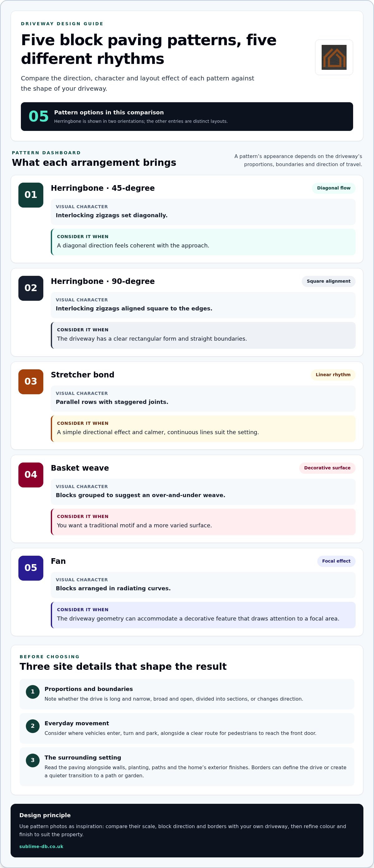Click the purple 05 Fan badge
Screen dimensions: 374x868
click(31, 568)
